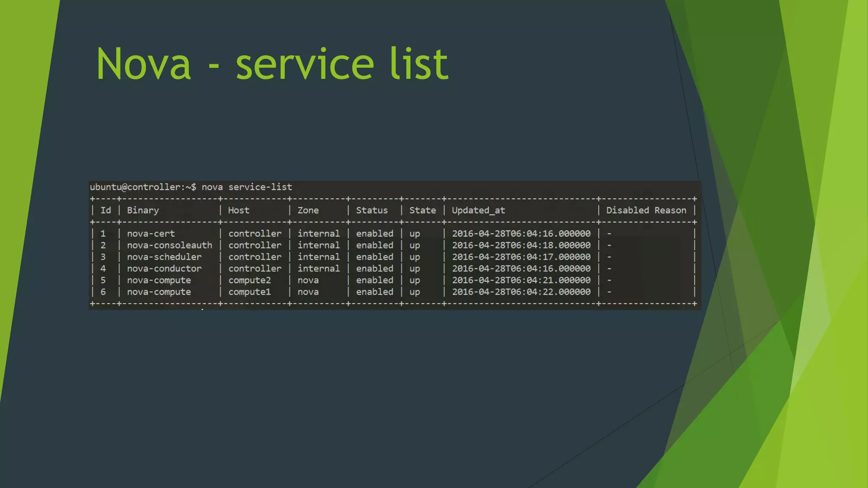Click the 'compute1' host cell

pos(250,292)
